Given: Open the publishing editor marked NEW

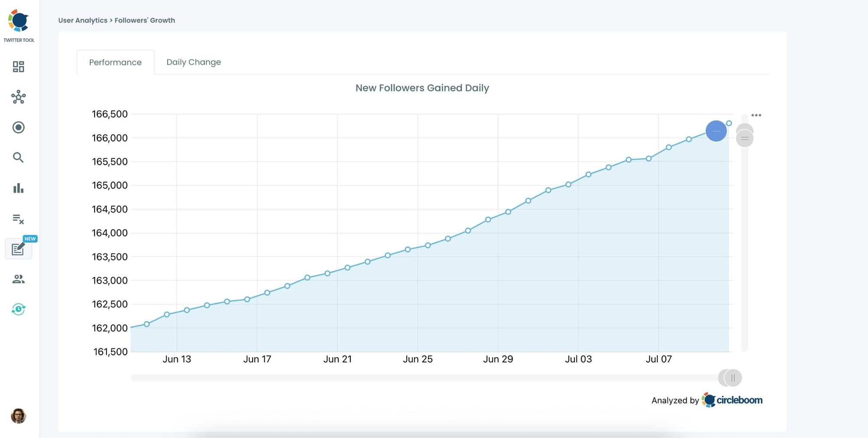Looking at the screenshot, I should [x=18, y=249].
